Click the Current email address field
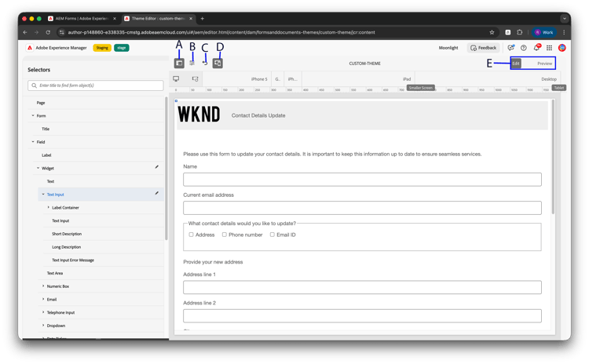Image resolution: width=589 pixels, height=364 pixels. pyautogui.click(x=362, y=208)
